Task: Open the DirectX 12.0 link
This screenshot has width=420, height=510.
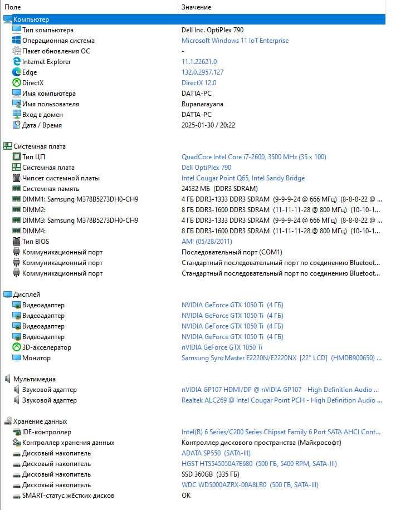Action: click(199, 82)
